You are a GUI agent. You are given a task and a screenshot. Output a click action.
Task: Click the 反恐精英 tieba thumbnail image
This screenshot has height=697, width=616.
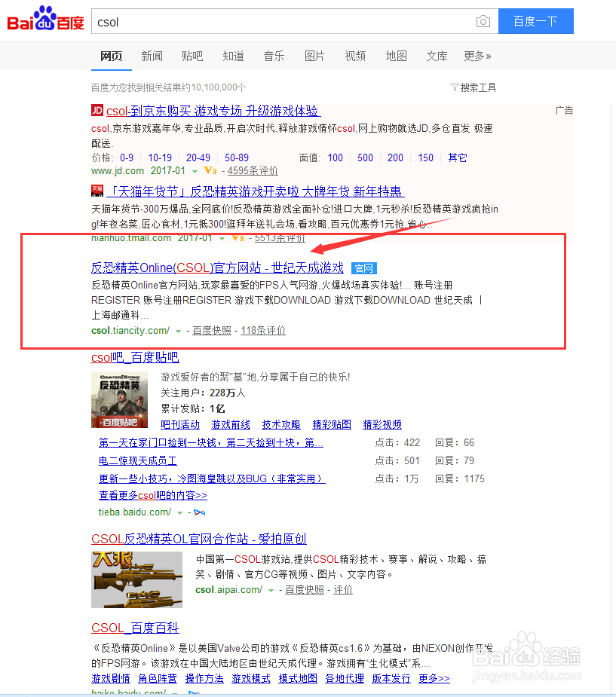[119, 400]
